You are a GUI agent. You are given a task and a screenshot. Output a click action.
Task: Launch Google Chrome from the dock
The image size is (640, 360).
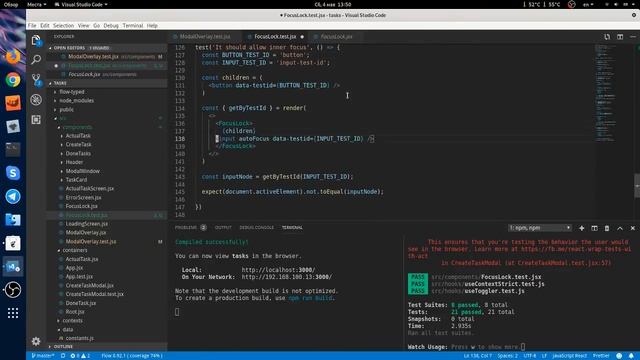[x=13, y=80]
